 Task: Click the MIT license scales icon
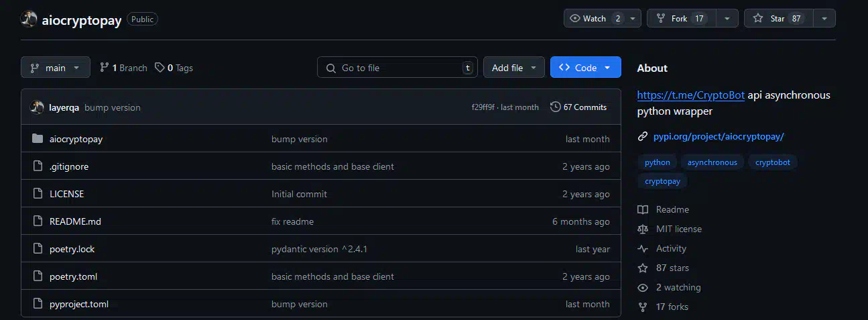coord(643,229)
